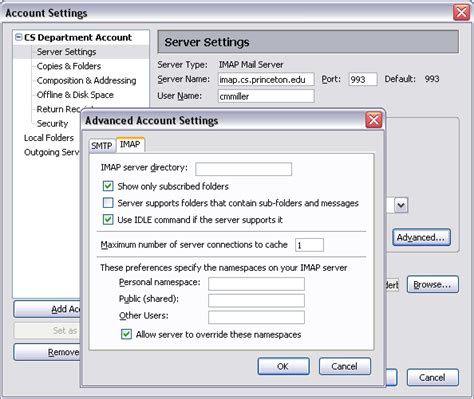
Task: Click the Add Account button
Action: point(47,310)
